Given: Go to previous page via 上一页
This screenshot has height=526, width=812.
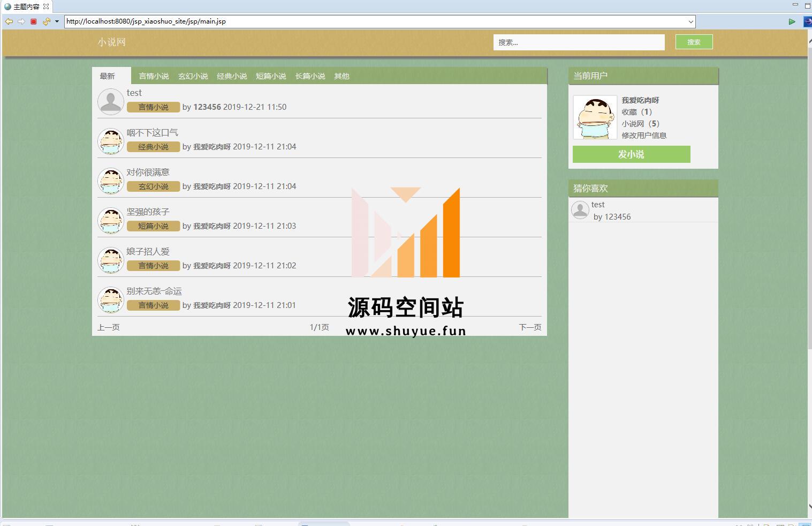Looking at the screenshot, I should 109,327.
